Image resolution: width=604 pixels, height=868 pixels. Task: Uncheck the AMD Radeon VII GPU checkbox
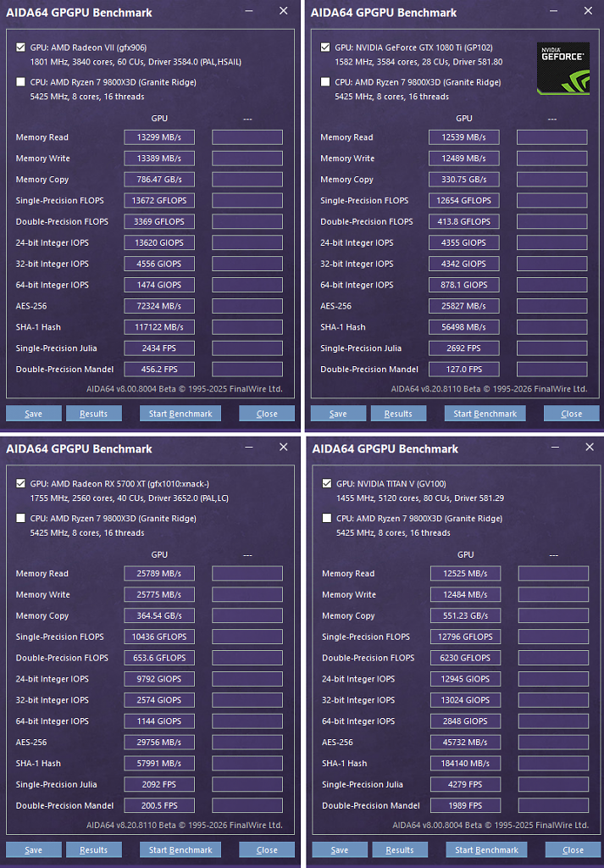click(x=21, y=47)
